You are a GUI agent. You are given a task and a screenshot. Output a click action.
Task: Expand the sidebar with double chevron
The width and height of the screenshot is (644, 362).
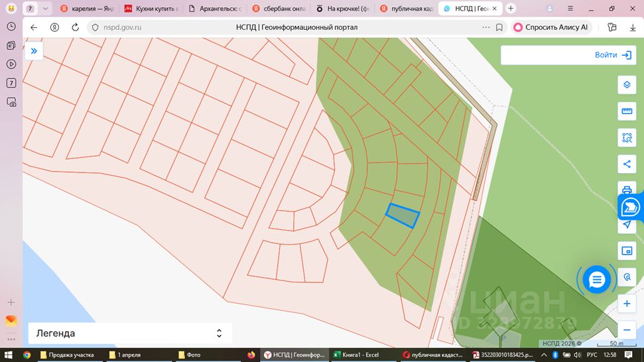point(34,51)
